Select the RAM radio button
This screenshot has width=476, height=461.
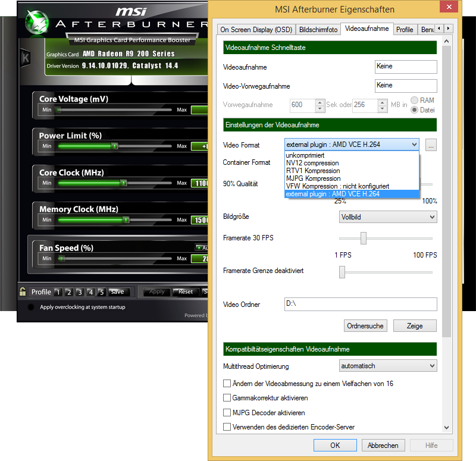pos(414,100)
